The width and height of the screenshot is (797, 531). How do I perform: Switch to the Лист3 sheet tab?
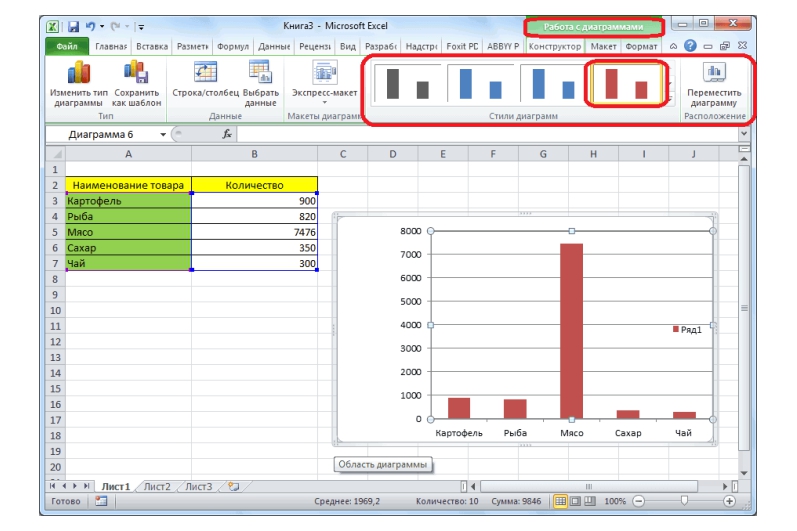click(198, 487)
